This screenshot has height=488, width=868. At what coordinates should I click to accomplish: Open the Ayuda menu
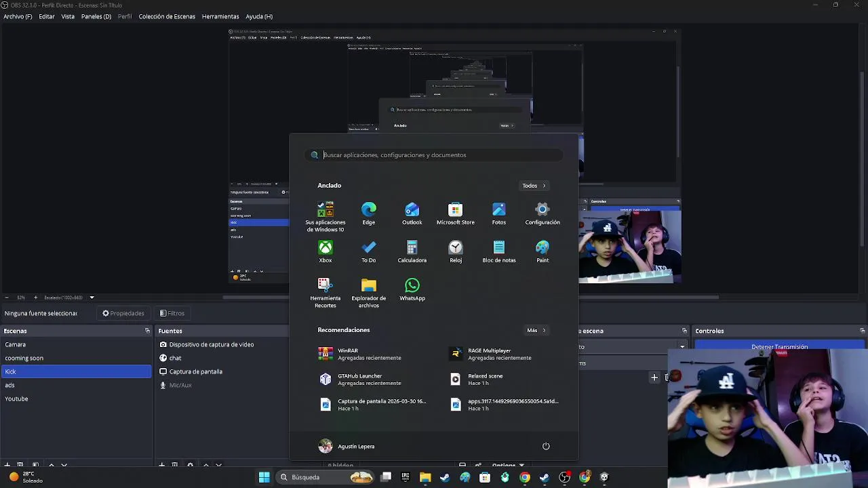coord(259,16)
